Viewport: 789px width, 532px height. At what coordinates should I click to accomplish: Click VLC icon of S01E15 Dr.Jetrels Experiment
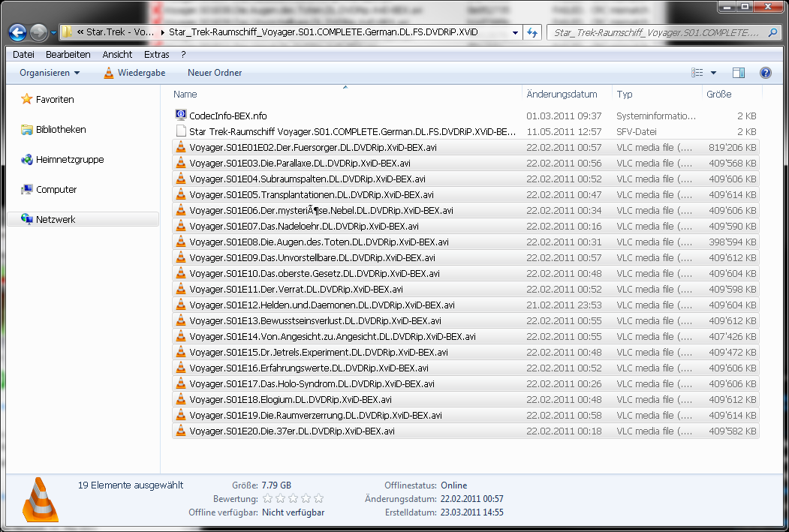pyautogui.click(x=181, y=352)
